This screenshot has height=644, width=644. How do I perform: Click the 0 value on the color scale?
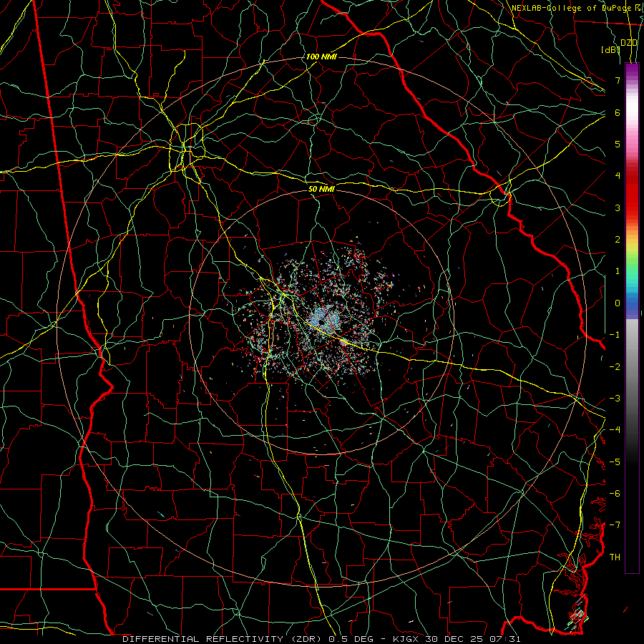click(618, 303)
